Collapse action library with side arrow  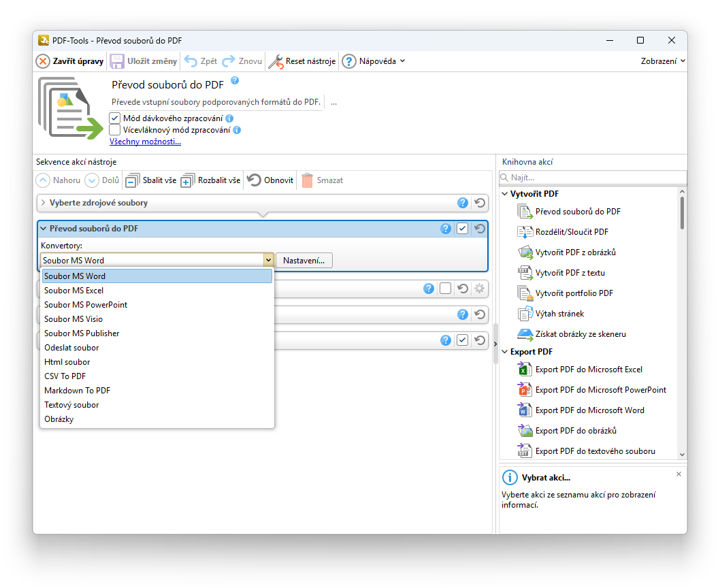[495, 344]
